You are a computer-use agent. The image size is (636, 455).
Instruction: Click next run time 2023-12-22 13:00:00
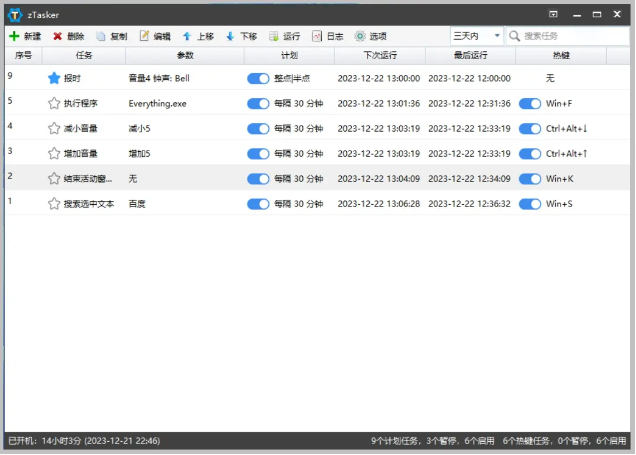(379, 78)
